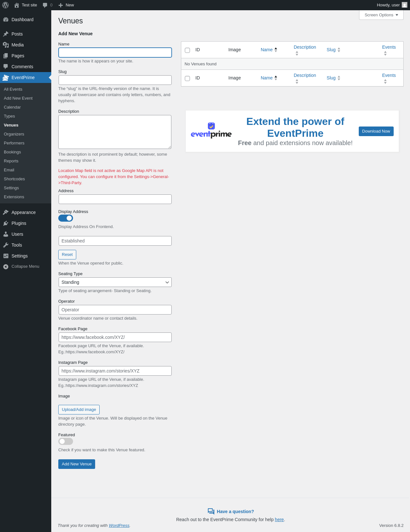Click the New plus icon in admin bar

pyautogui.click(x=61, y=5)
